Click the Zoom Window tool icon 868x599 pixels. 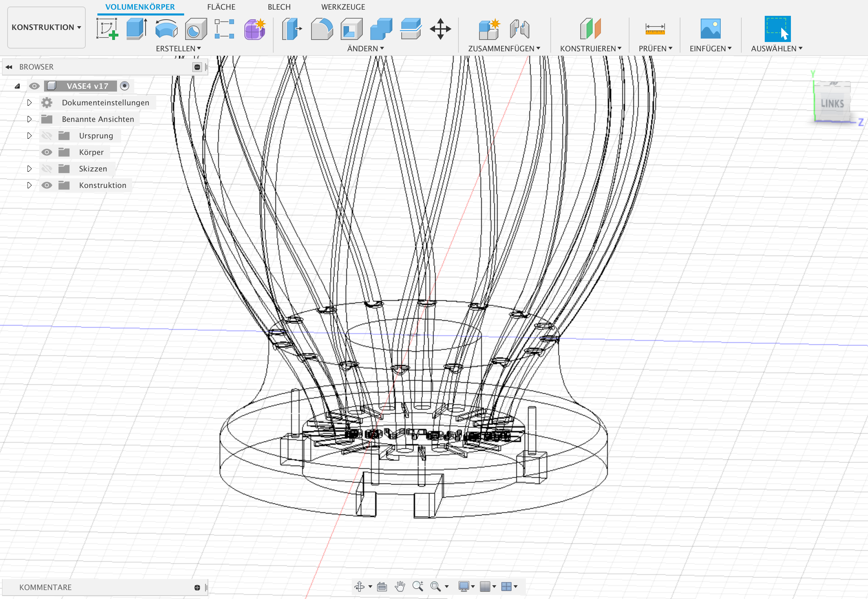click(435, 586)
